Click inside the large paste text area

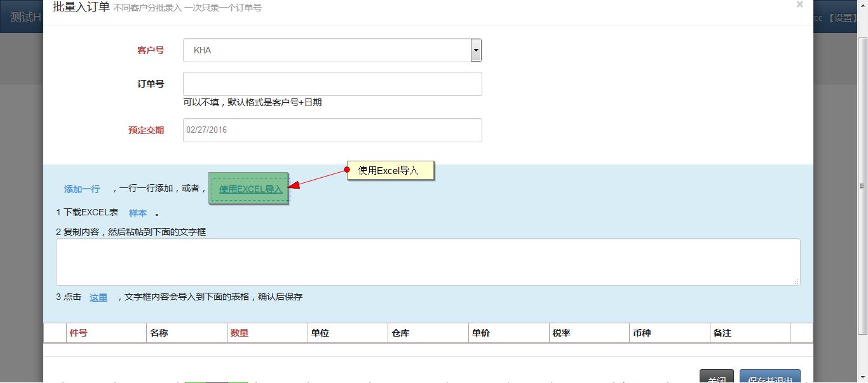click(x=428, y=262)
